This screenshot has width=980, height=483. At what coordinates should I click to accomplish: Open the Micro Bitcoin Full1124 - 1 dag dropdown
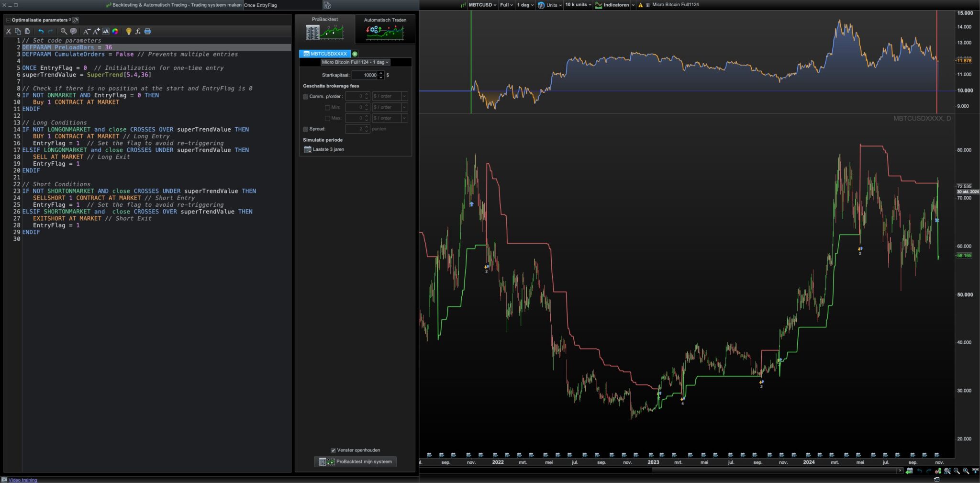pyautogui.click(x=355, y=62)
